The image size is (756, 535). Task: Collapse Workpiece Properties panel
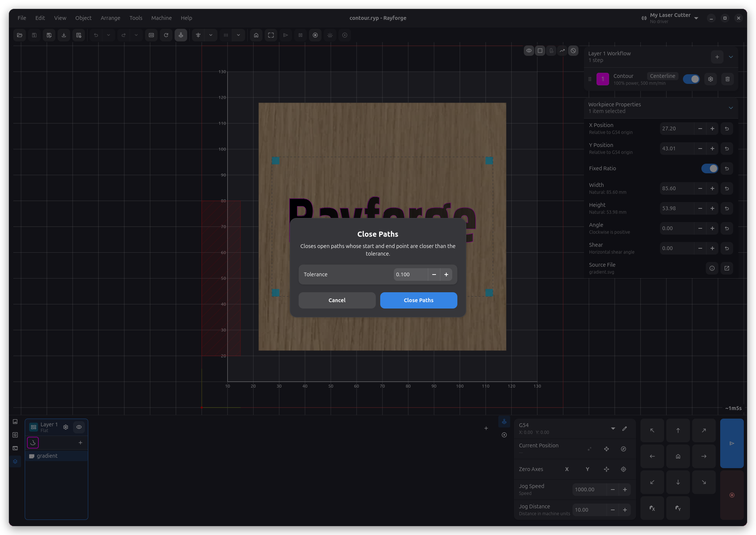[731, 108]
